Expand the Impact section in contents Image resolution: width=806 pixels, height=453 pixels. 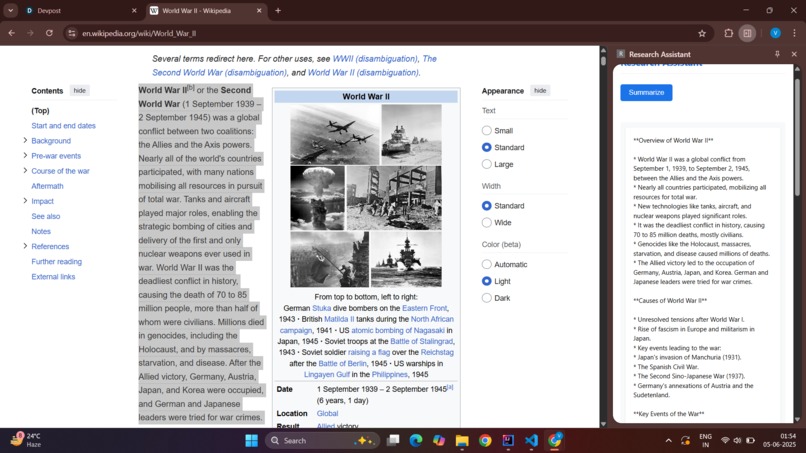(25, 201)
